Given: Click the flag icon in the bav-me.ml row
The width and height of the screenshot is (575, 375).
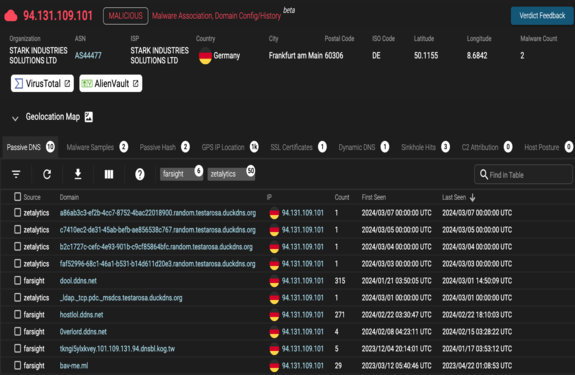Looking at the screenshot, I should point(274,366).
